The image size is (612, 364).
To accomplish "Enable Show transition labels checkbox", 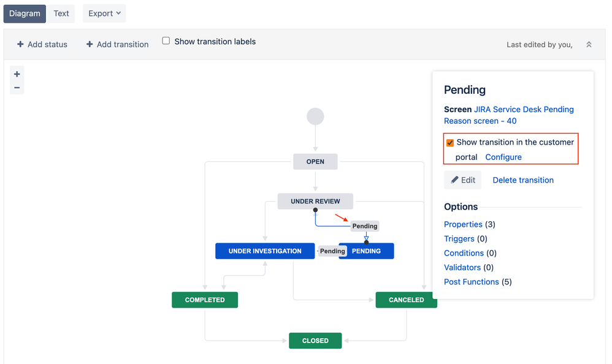I will [166, 41].
